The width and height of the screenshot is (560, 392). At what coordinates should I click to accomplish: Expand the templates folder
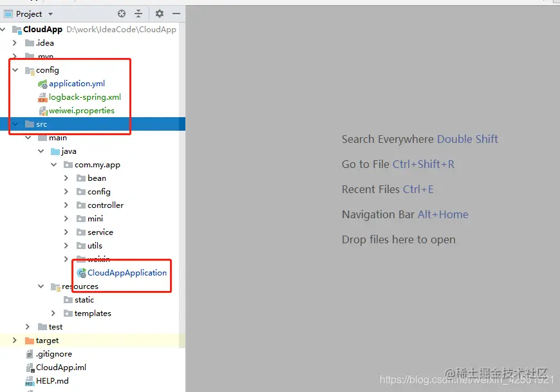(53, 313)
